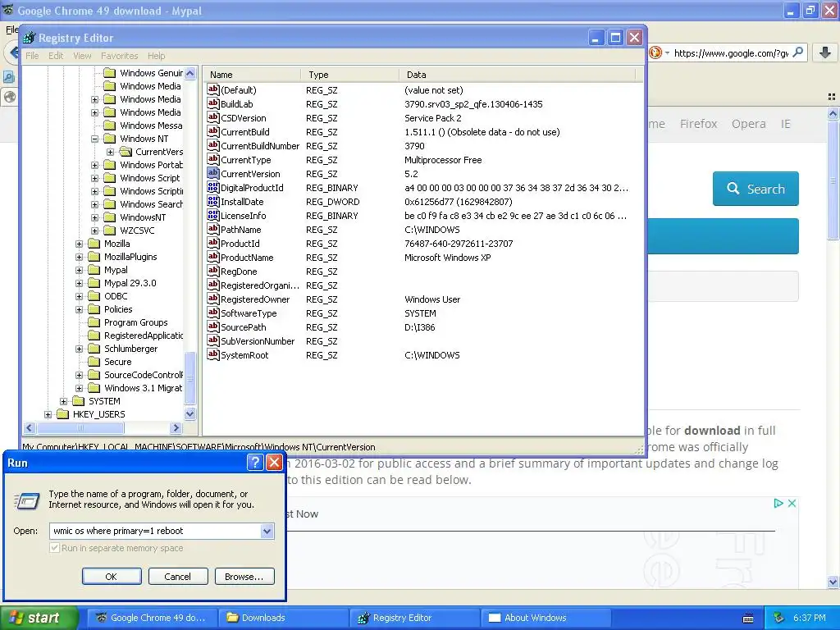Expand the MozillaPlugins key
Image resolution: width=840 pixels, height=630 pixels.
[x=80, y=257]
